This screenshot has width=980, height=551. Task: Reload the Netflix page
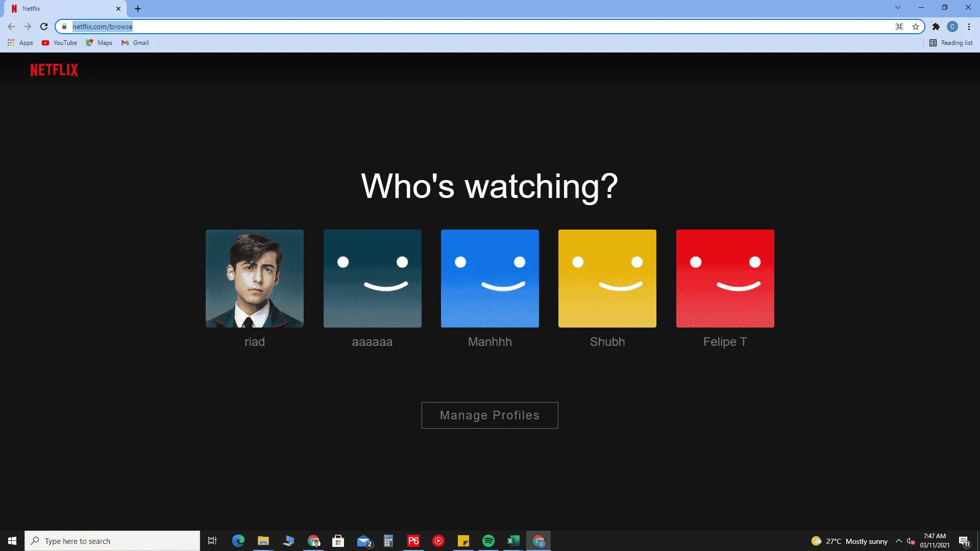[44, 27]
